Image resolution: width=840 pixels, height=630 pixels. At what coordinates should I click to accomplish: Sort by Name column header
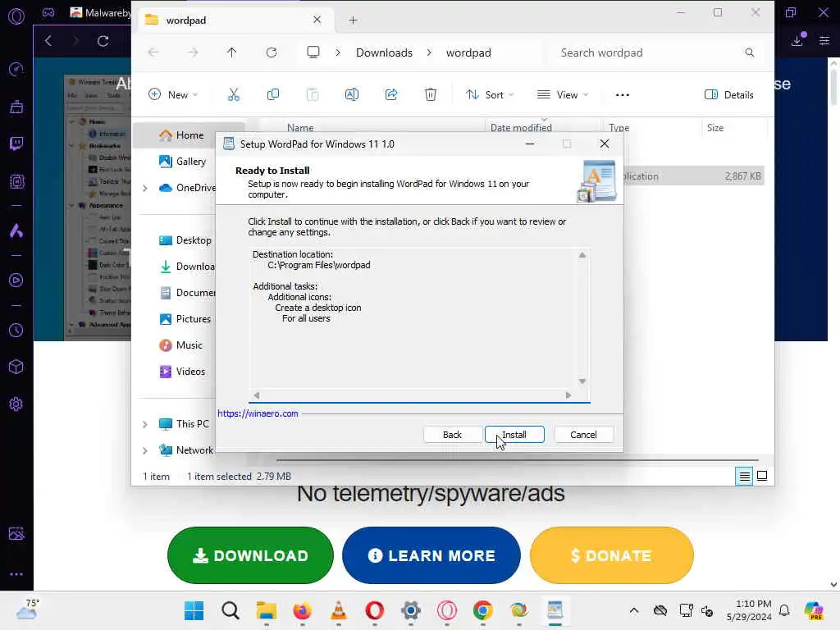300,127
